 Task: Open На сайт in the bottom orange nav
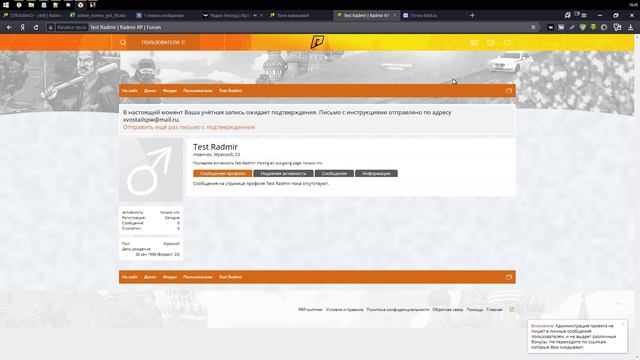(x=129, y=277)
